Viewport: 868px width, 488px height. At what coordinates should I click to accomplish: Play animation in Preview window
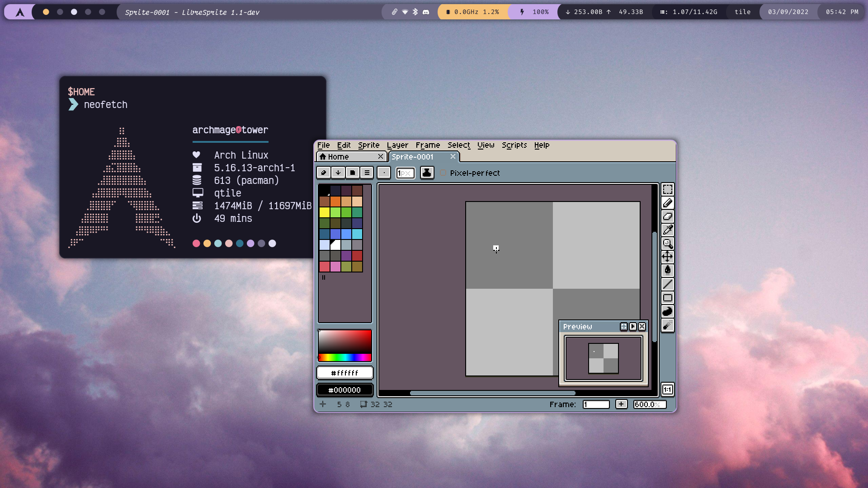click(x=633, y=326)
